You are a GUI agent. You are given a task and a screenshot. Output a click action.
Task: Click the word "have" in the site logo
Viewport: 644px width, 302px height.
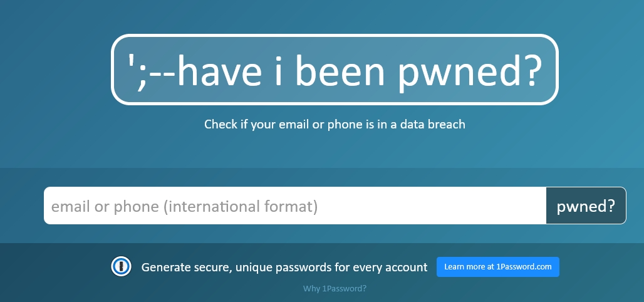click(x=219, y=70)
